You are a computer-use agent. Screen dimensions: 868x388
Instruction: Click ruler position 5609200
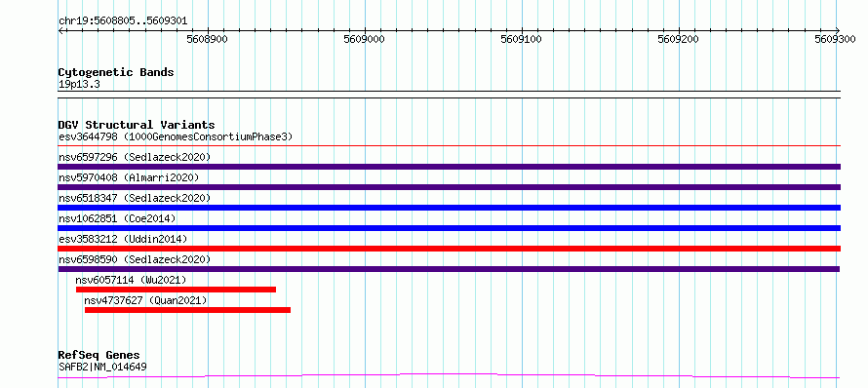[x=678, y=39]
